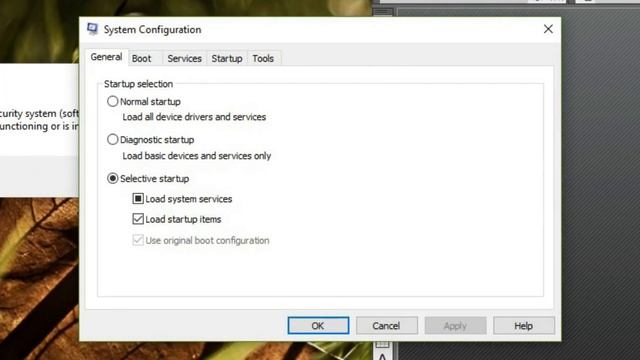Close the System Configuration dialog

[548, 29]
